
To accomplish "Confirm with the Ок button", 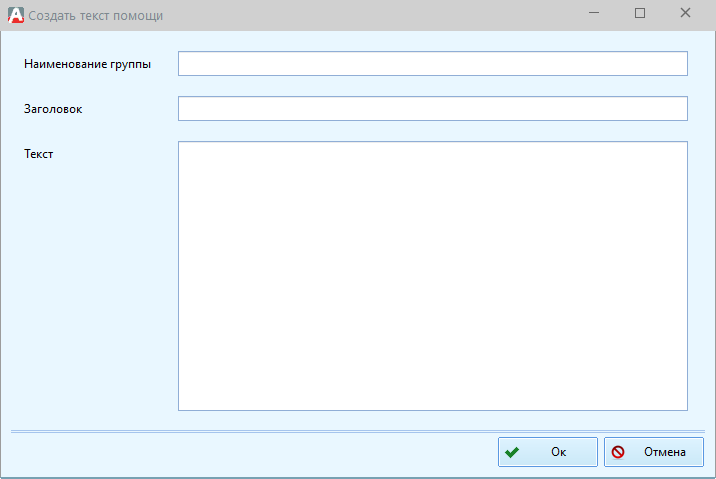I will point(548,452).
